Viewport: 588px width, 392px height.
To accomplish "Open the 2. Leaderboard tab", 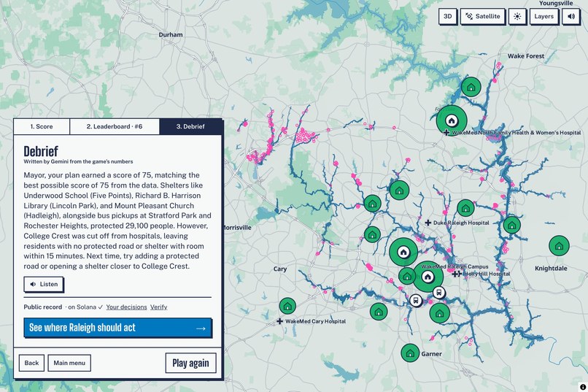I will coord(115,126).
